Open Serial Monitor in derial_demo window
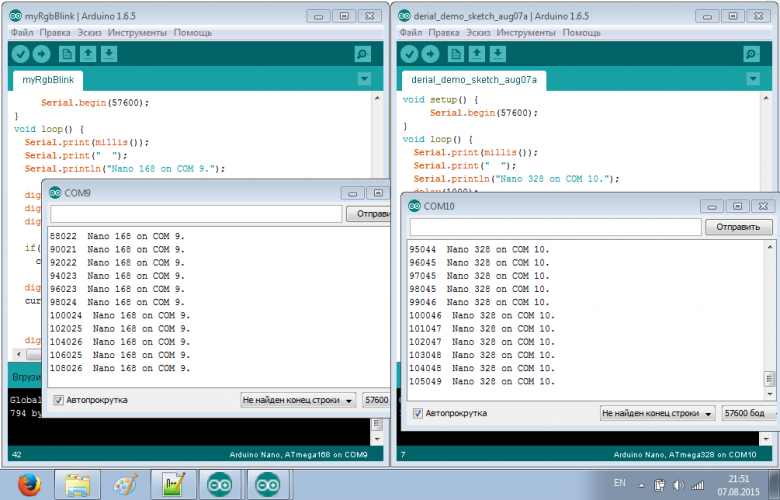 pos(752,54)
